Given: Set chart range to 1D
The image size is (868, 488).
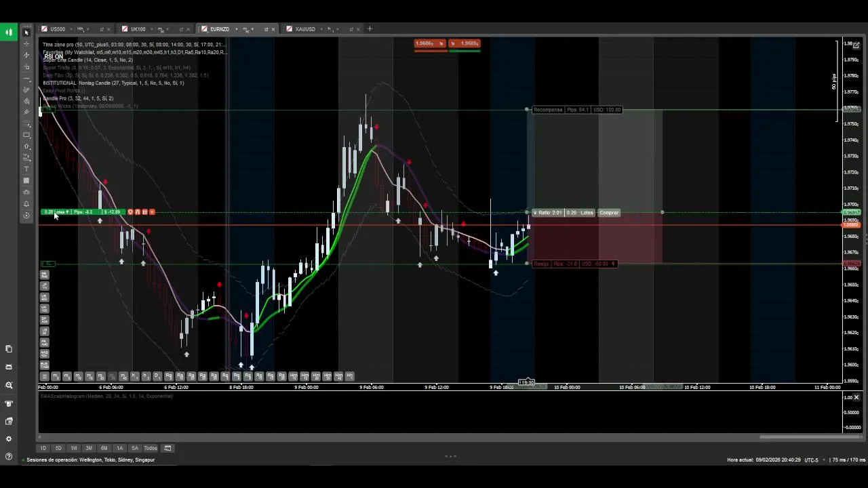Looking at the screenshot, I should point(43,448).
